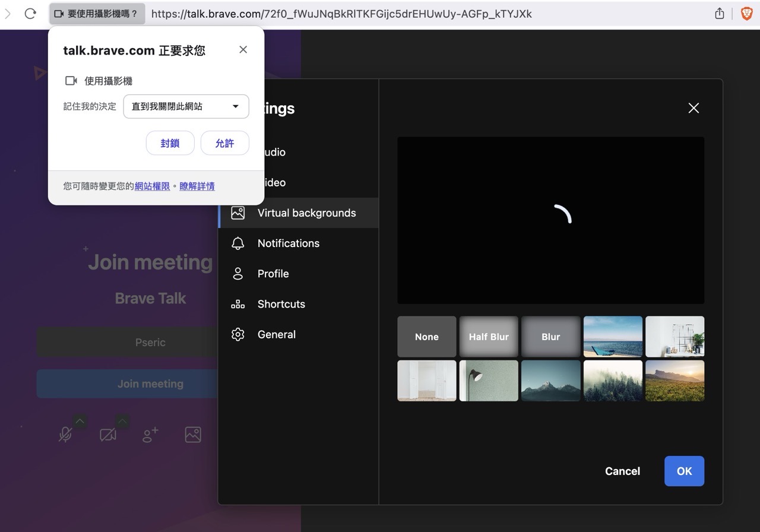
Task: Open the Profile settings tab
Action: click(x=299, y=274)
